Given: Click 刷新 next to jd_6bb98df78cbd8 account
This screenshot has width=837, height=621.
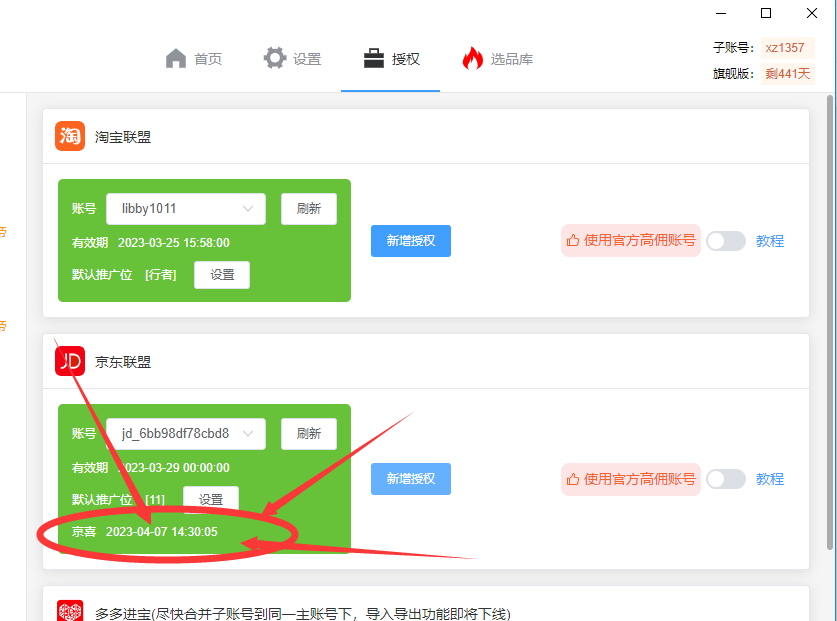Looking at the screenshot, I should (309, 434).
